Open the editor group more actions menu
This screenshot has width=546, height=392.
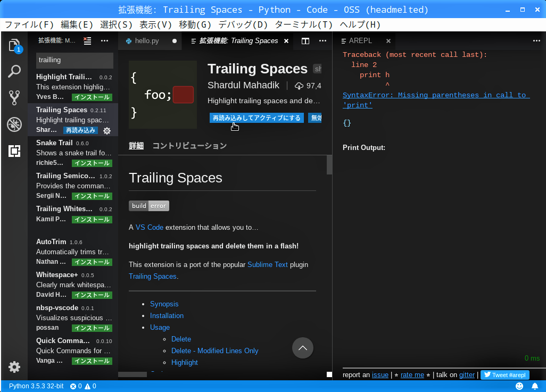point(323,41)
